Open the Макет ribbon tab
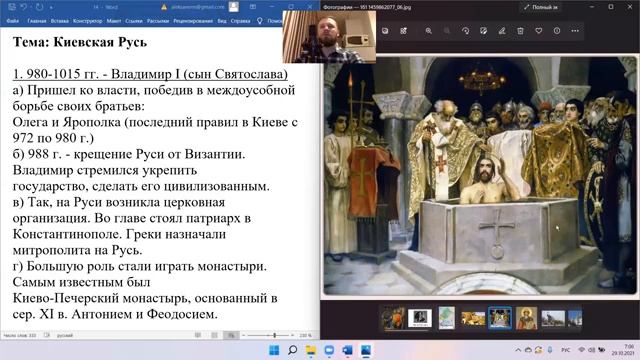Screen dimensions: 640x360 [113, 21]
